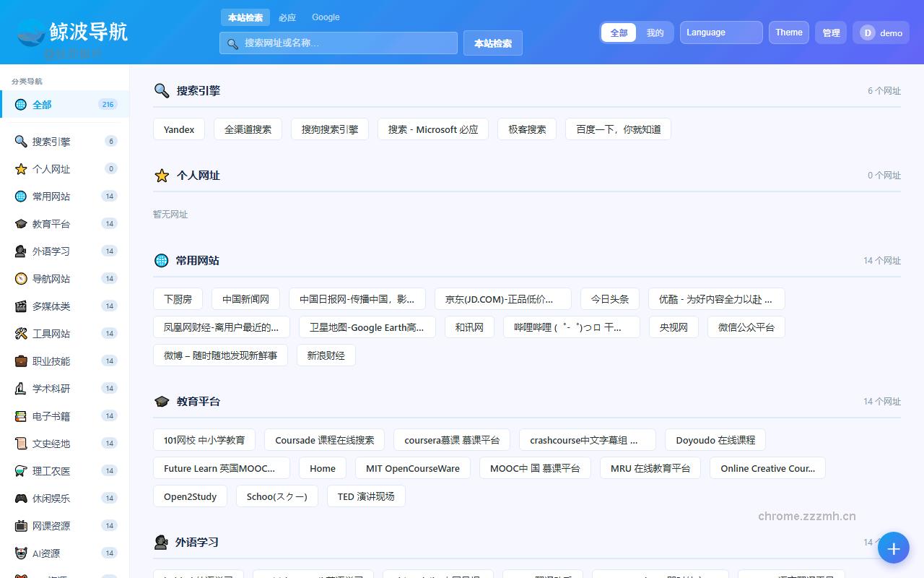Select the Google search tab
The width and height of the screenshot is (924, 578).
pos(326,17)
